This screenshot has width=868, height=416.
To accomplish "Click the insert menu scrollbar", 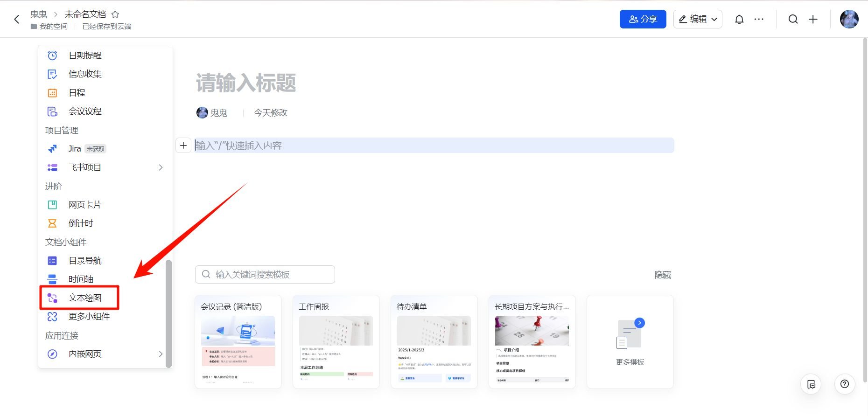I will click(x=168, y=312).
